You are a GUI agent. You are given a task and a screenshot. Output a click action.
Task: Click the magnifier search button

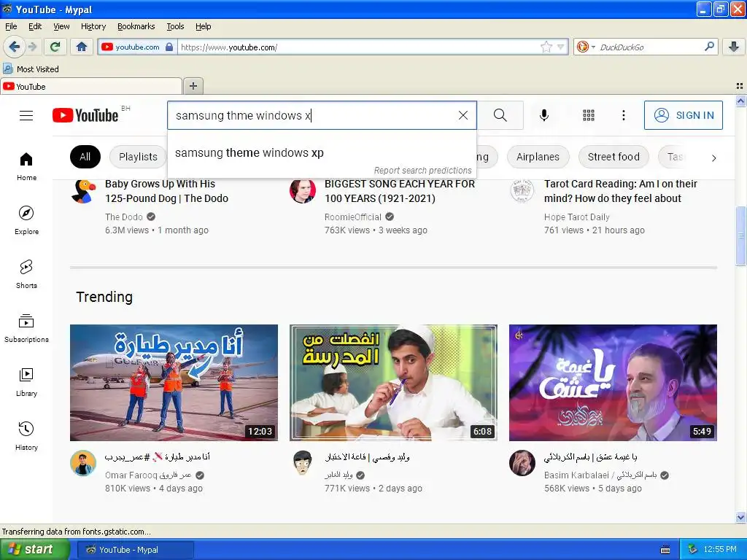tap(500, 115)
